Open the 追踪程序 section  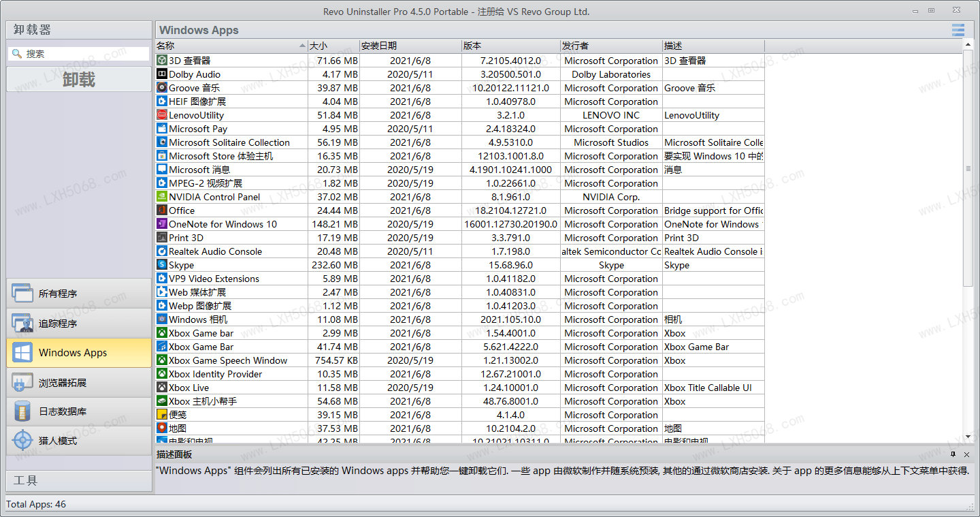[79, 324]
